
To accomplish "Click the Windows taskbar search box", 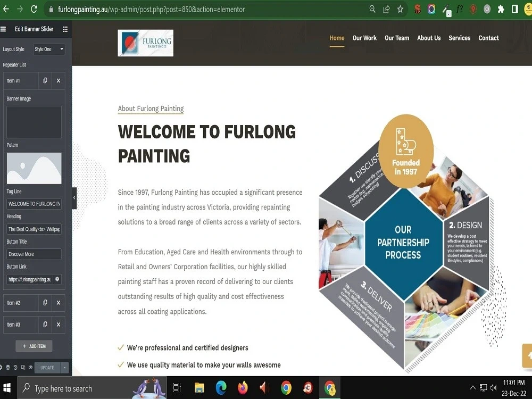I will (92, 388).
